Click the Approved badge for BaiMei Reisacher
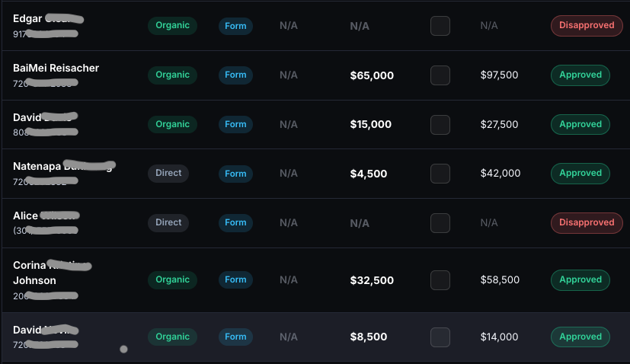Image resolution: width=630 pixels, height=364 pixels. [x=580, y=75]
